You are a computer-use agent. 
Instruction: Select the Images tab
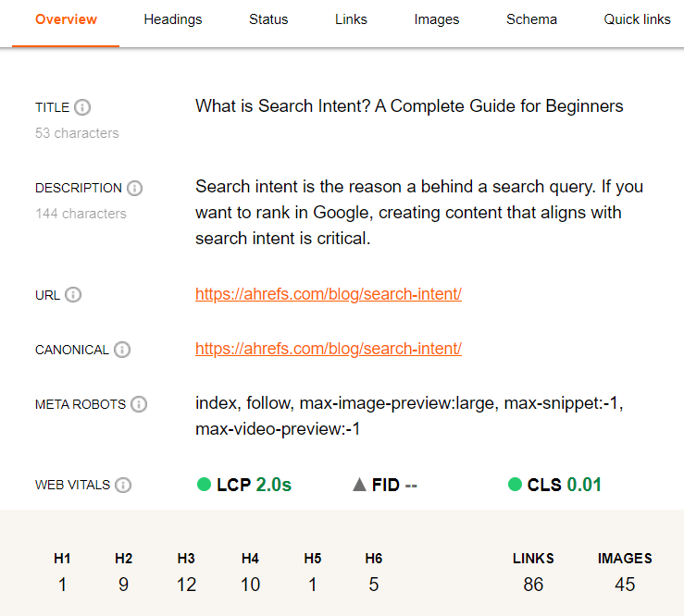coord(437,19)
